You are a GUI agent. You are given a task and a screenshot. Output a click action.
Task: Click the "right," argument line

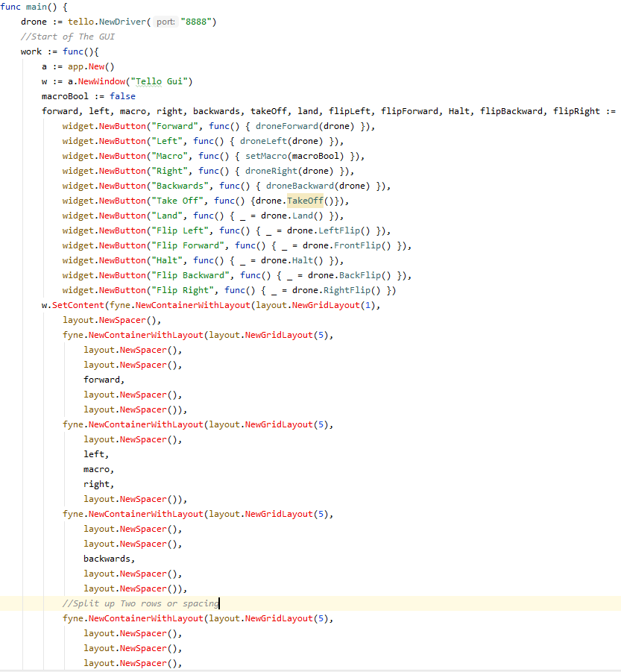point(99,484)
